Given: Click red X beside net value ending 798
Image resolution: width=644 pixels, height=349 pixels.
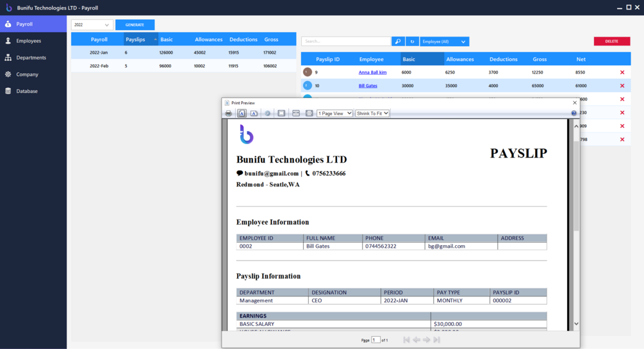Looking at the screenshot, I should 622,140.
